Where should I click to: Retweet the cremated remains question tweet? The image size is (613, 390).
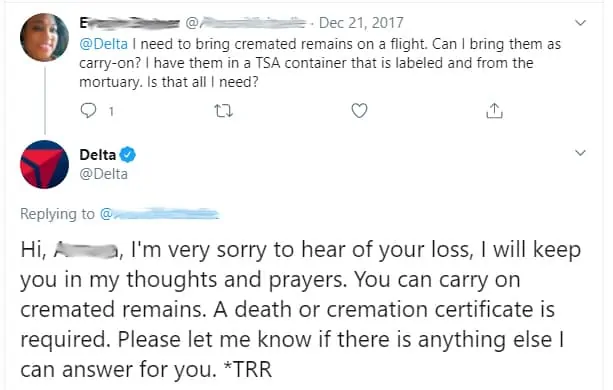tap(224, 111)
